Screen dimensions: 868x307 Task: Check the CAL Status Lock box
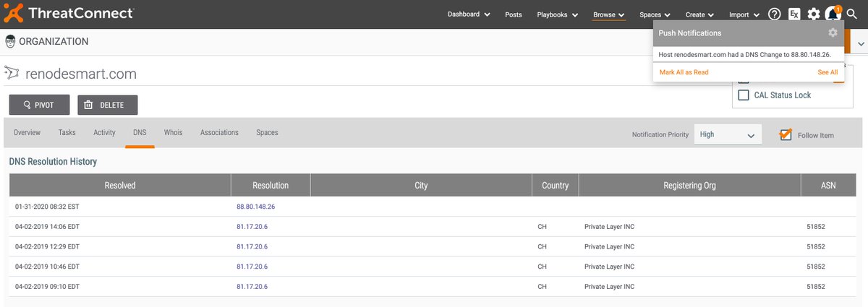[743, 95]
